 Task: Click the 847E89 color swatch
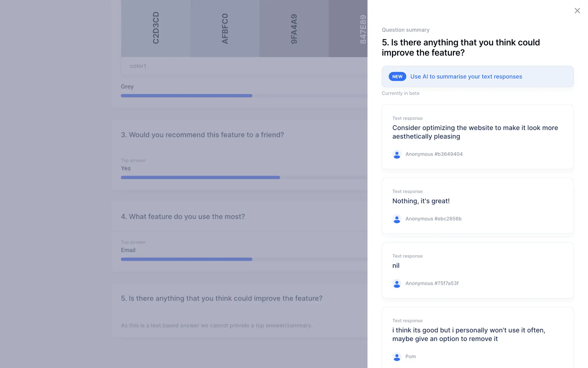point(348,28)
